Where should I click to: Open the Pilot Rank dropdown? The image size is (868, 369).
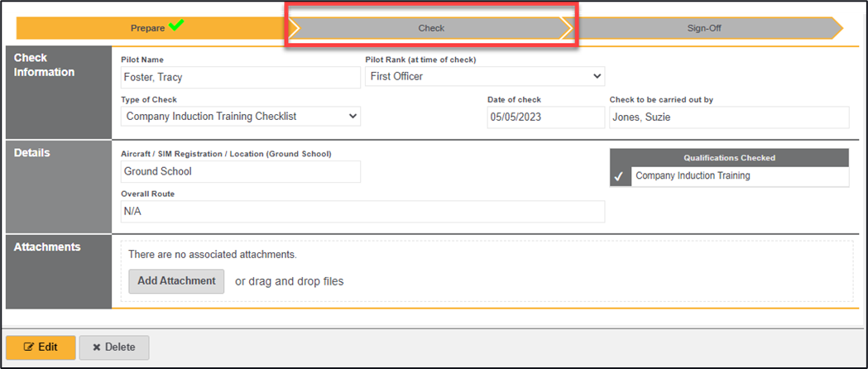click(x=485, y=77)
